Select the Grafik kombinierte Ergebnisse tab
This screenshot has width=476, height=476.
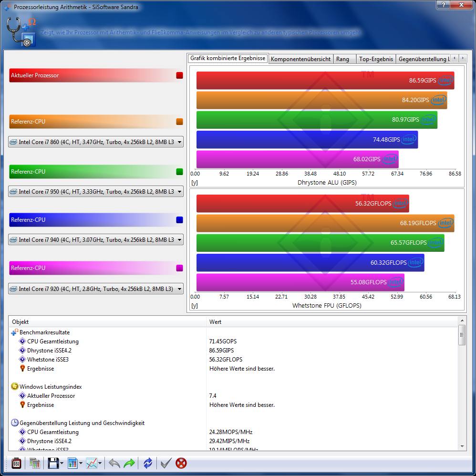(x=228, y=58)
